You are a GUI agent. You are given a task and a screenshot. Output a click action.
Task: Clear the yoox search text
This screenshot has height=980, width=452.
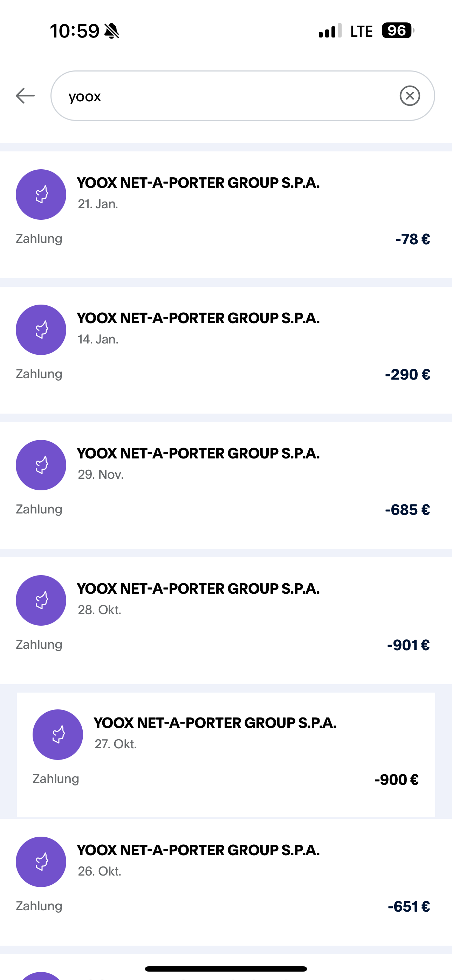point(410,95)
